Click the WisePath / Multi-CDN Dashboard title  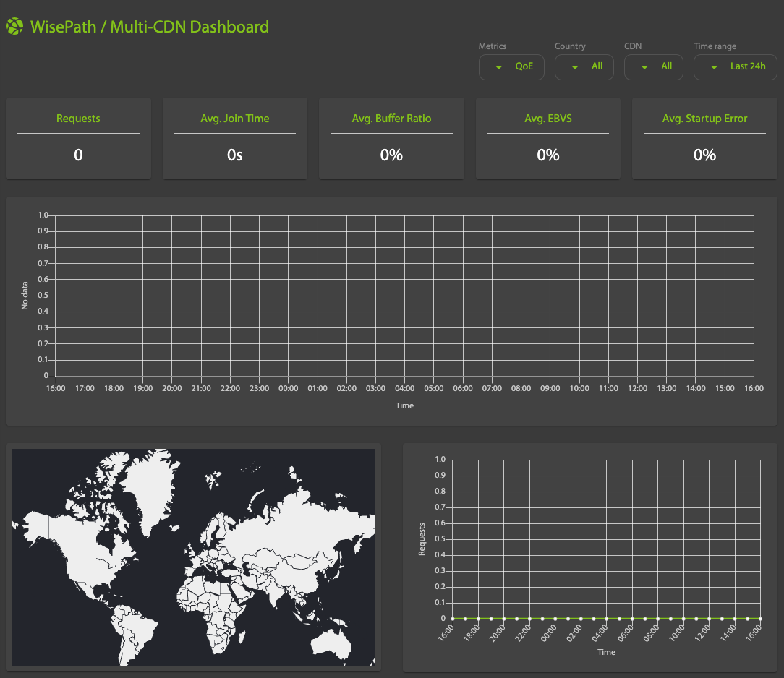click(x=148, y=25)
